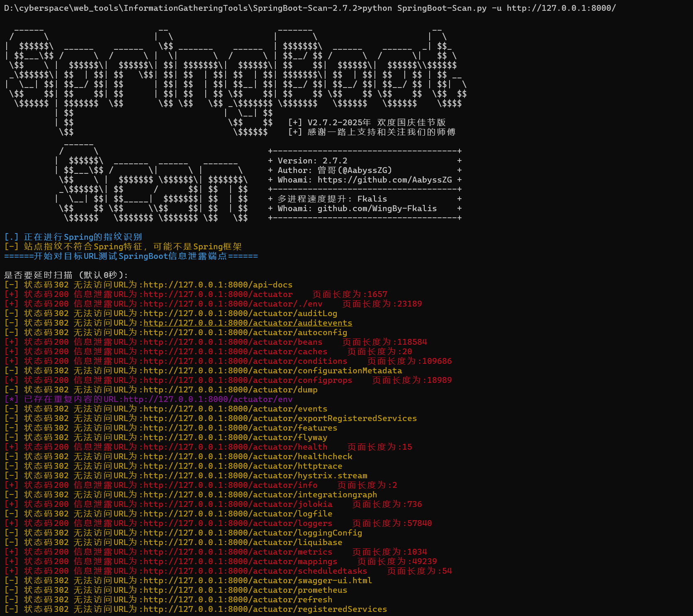Click the -u http://127.0.0.1:8000/ argument
The width and height of the screenshot is (693, 616).
[x=554, y=8]
